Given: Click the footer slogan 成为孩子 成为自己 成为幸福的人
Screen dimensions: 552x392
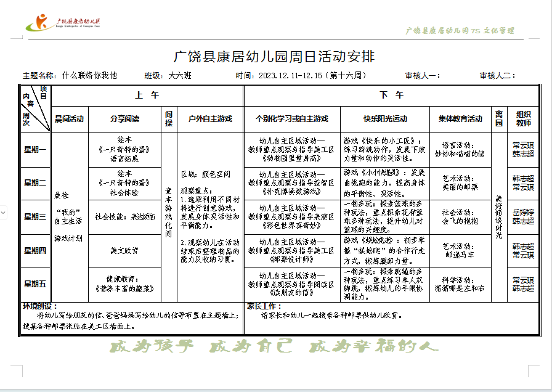Looking at the screenshot, I should [x=274, y=346].
